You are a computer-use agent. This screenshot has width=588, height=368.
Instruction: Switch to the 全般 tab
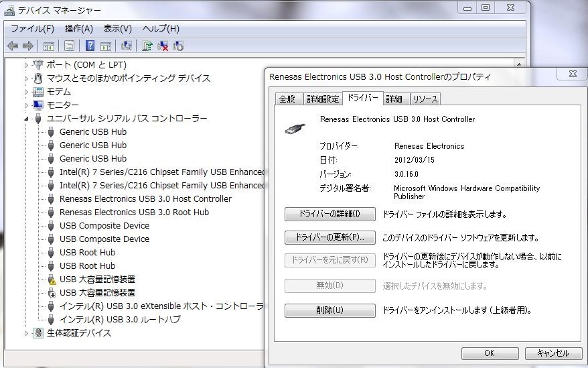coord(287,99)
